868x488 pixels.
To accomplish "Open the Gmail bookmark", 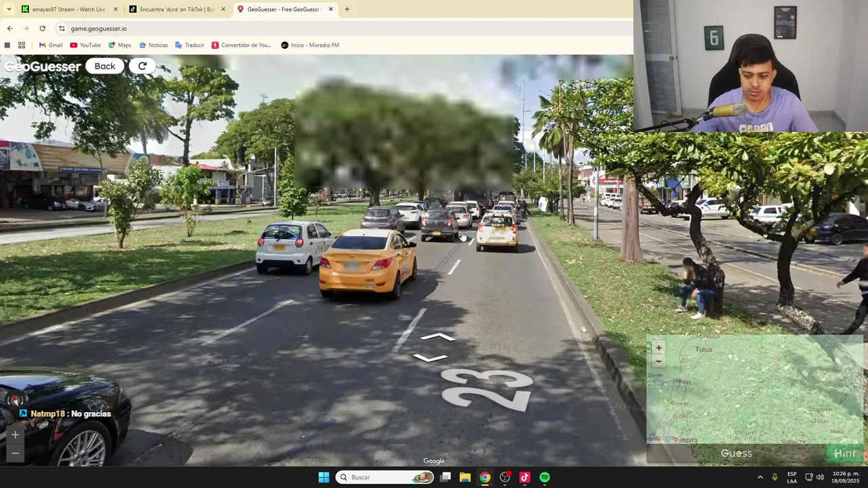I will [x=50, y=45].
